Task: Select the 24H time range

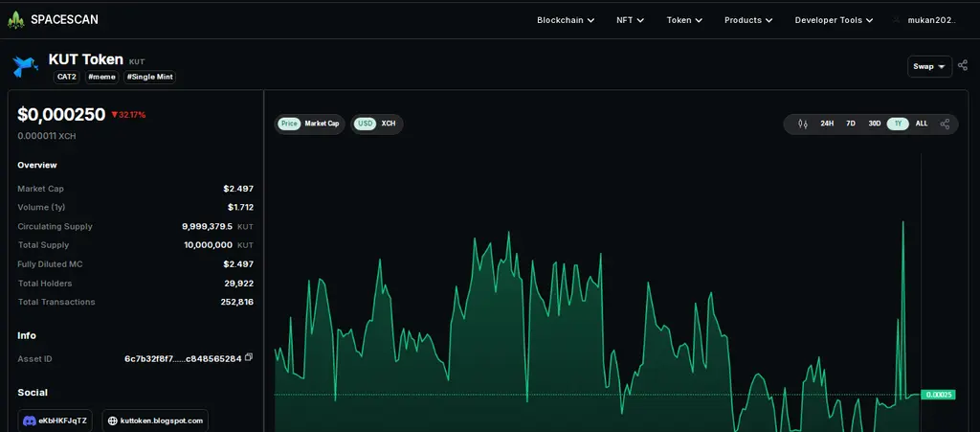Action: click(827, 124)
